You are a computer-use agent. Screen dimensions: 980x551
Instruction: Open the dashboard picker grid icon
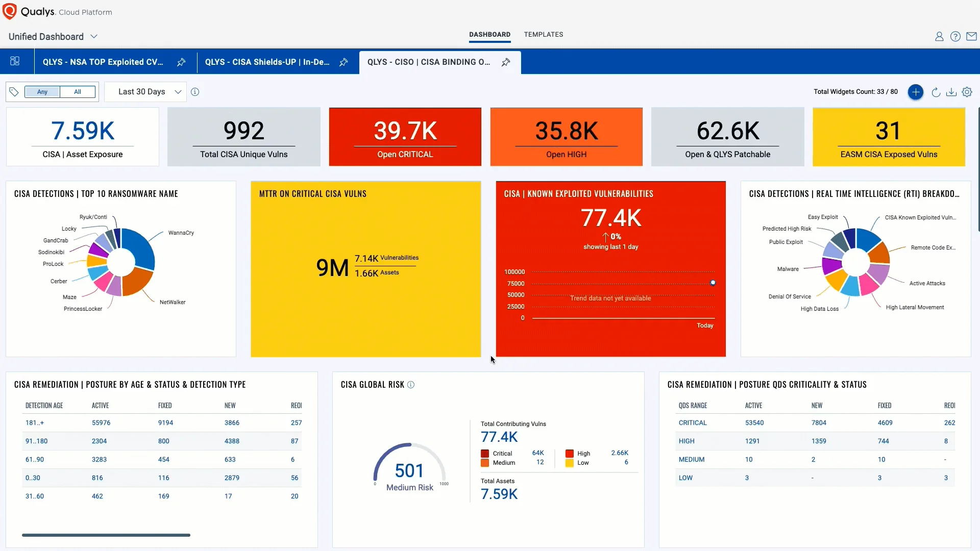[15, 61]
